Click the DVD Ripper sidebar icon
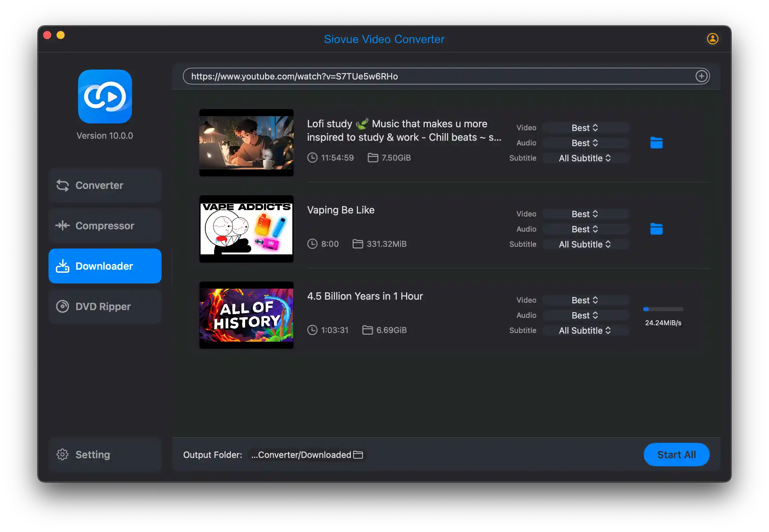 (x=64, y=306)
